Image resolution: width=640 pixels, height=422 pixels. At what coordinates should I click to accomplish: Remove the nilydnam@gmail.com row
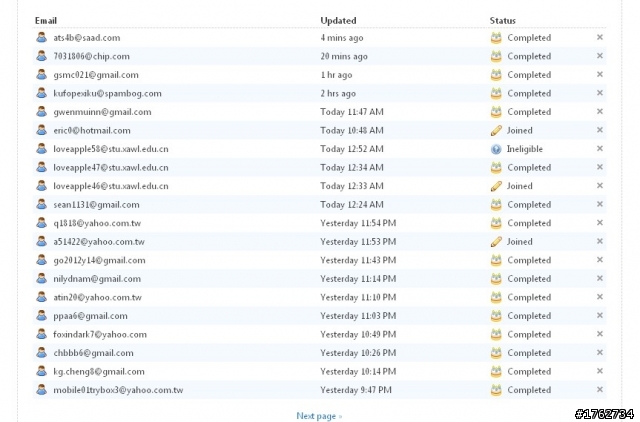tap(600, 278)
